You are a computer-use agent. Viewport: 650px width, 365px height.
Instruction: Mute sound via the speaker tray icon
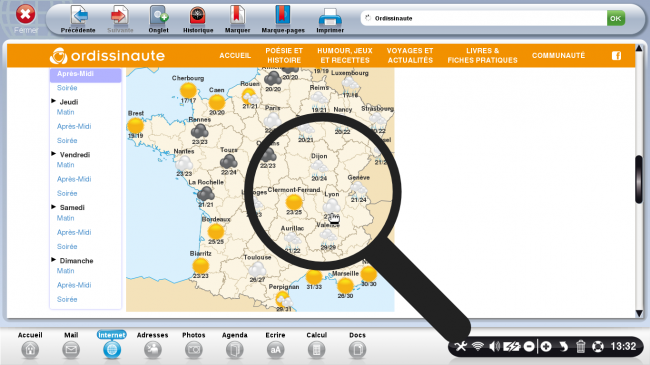click(x=494, y=346)
